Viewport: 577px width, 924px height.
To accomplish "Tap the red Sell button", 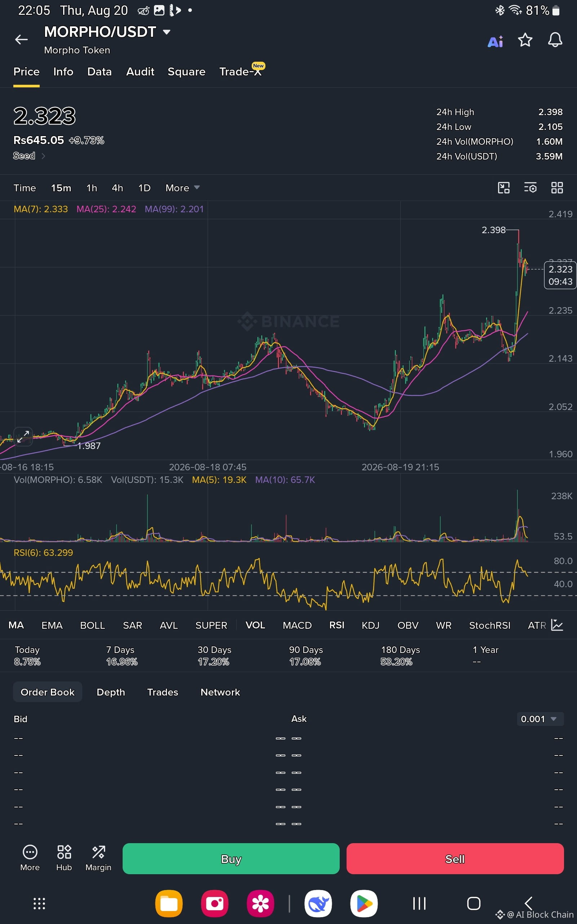I will (455, 859).
